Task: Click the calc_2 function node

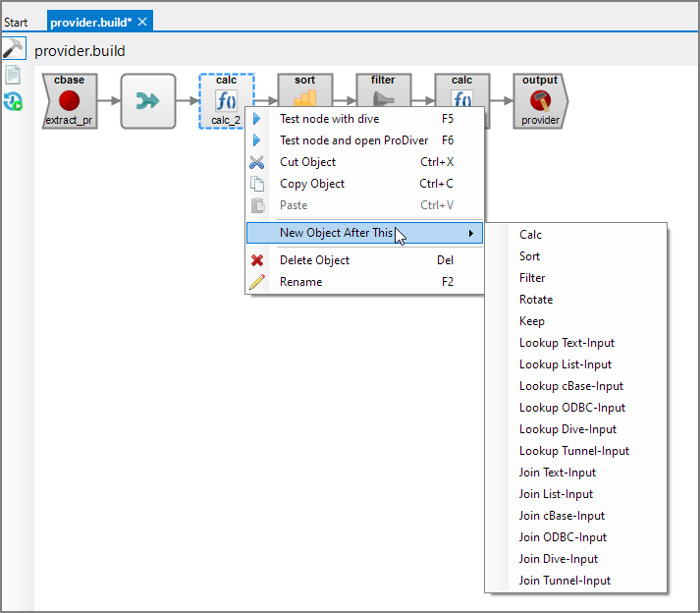Action: click(226, 100)
